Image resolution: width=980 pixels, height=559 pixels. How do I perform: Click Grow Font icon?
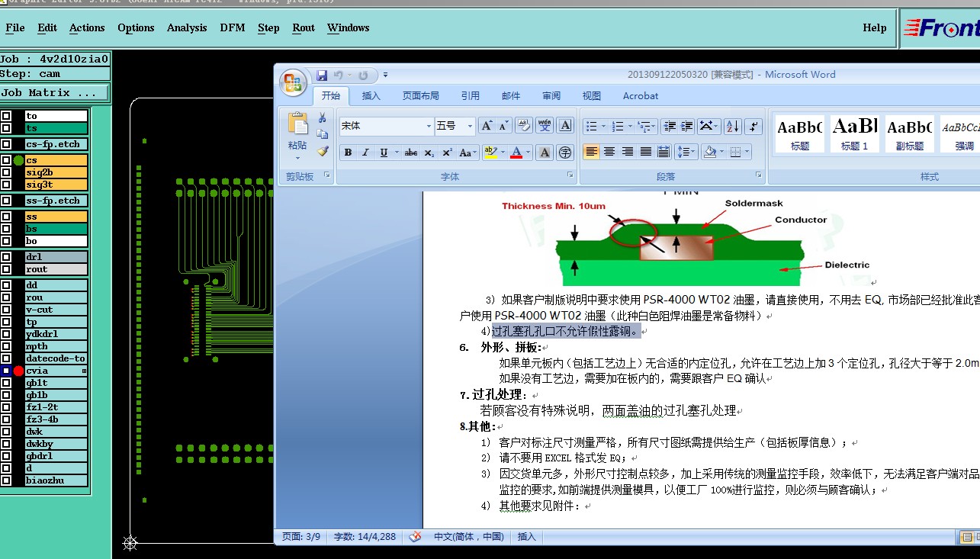pyautogui.click(x=487, y=126)
